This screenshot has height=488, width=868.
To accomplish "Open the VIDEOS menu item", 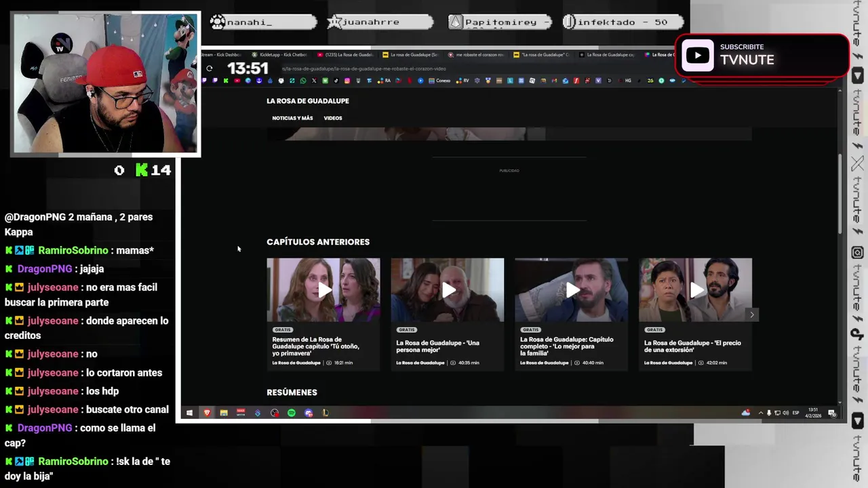I will coord(333,118).
